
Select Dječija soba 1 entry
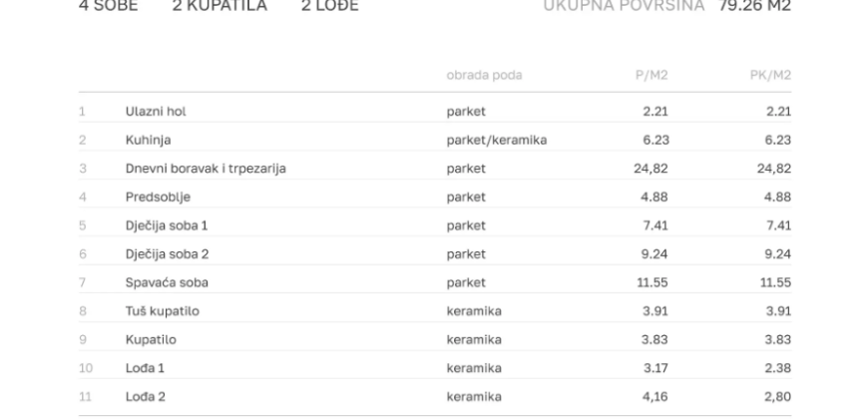point(435,225)
